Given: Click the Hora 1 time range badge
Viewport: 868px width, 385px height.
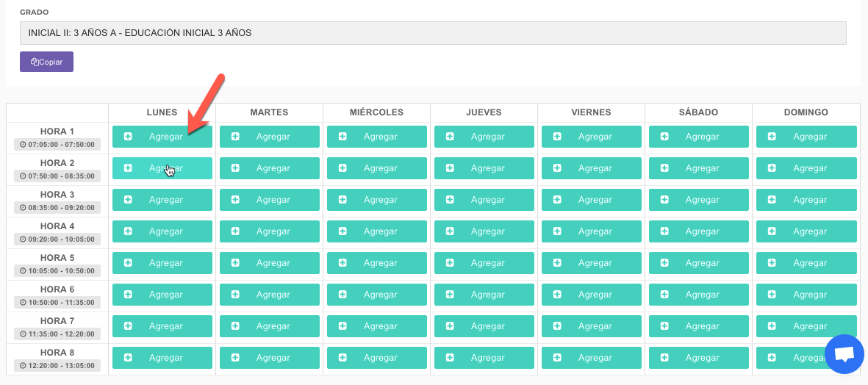Looking at the screenshot, I should pyautogui.click(x=57, y=145).
